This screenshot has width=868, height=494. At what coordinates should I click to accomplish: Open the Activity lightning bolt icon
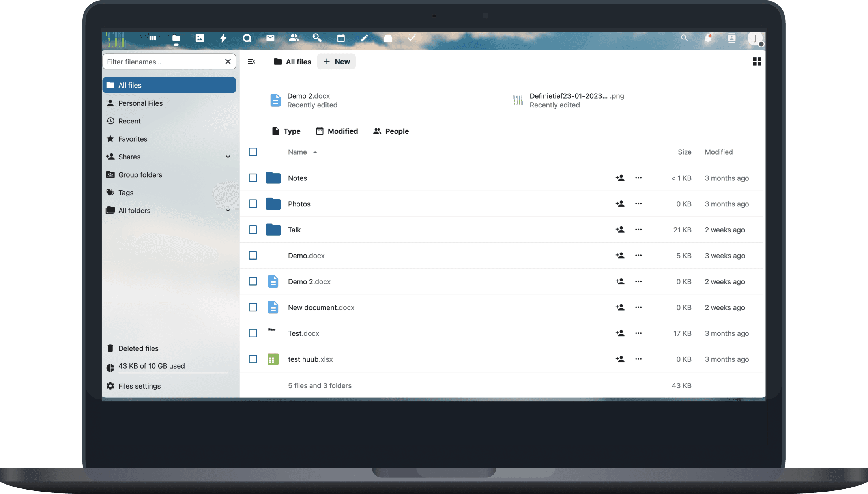[223, 38]
